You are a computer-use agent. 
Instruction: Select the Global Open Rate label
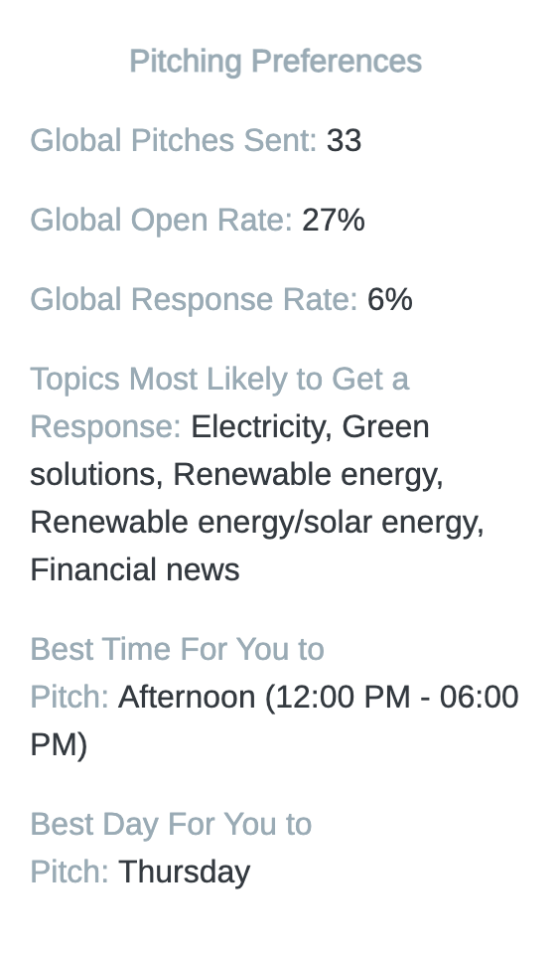click(x=162, y=221)
